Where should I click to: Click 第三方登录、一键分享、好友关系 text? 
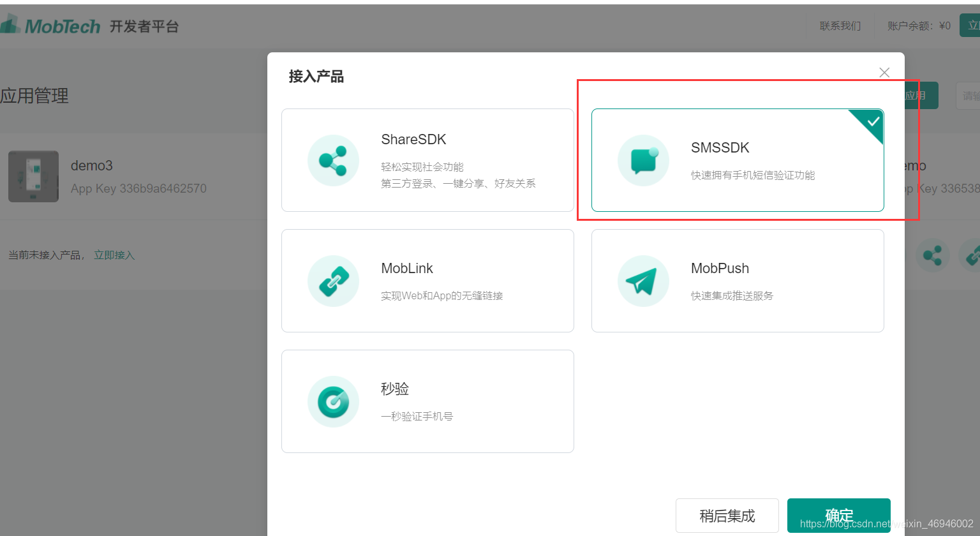458,184
